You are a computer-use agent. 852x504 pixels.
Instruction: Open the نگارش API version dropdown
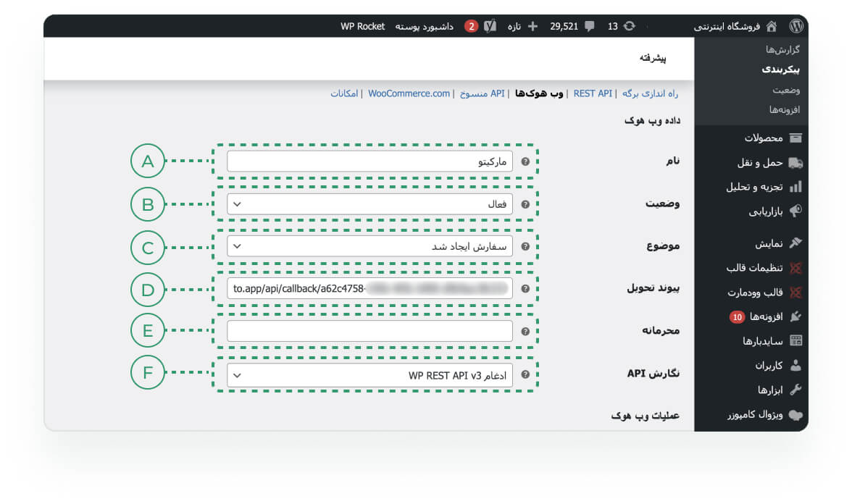coord(369,375)
